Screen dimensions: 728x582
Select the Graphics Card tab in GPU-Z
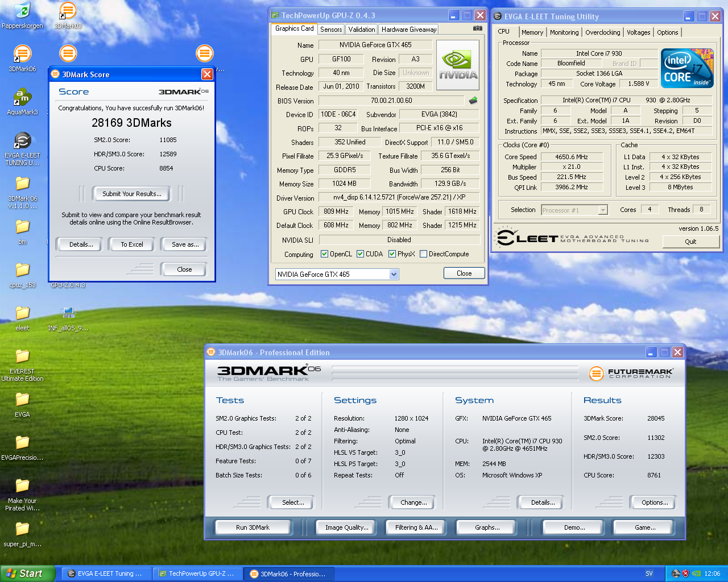[x=294, y=28]
